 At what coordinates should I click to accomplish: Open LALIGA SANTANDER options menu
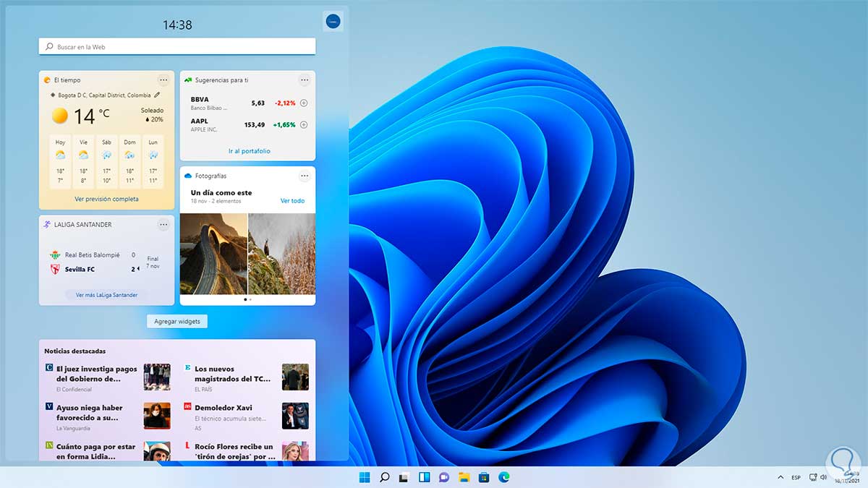tap(163, 225)
